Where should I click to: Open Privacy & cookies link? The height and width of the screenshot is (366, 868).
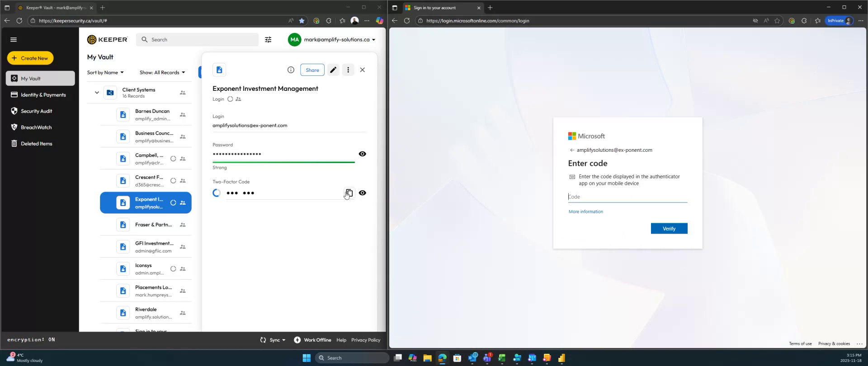coord(834,344)
